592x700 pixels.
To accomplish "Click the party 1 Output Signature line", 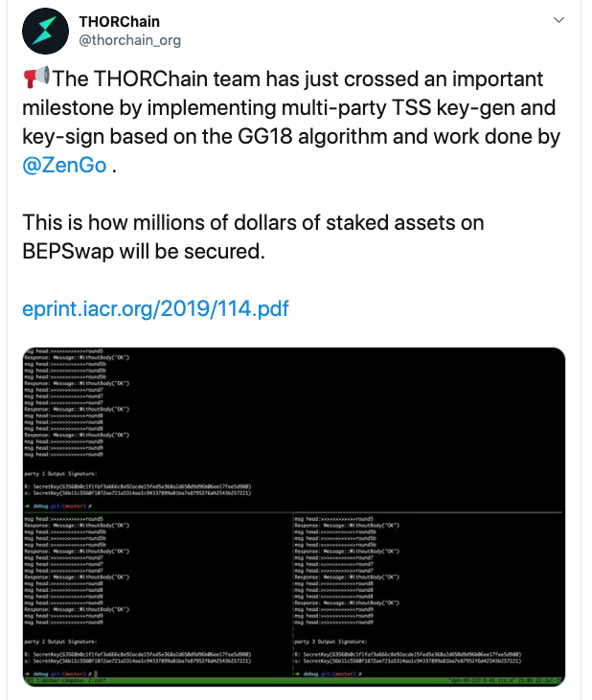I will pyautogui.click(x=60, y=474).
